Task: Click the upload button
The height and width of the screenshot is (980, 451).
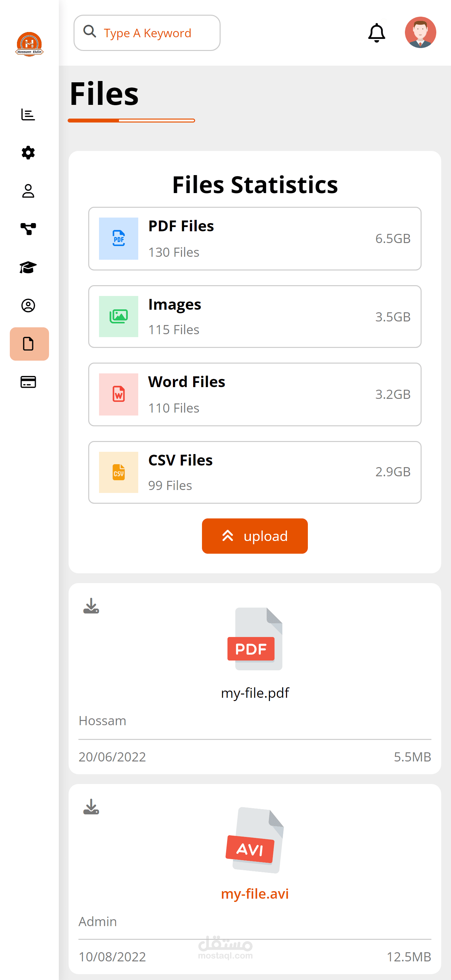Action: (255, 536)
